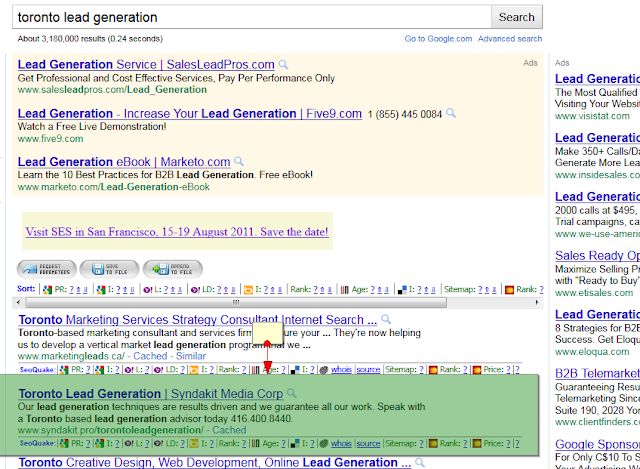
Task: Open the Google Sponsored sidebar ad link
Action: pyautogui.click(x=597, y=445)
